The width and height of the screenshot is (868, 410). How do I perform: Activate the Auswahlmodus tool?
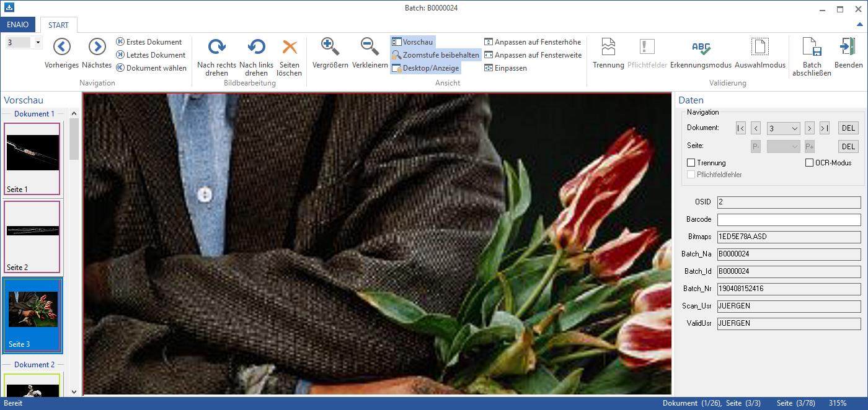(x=759, y=55)
